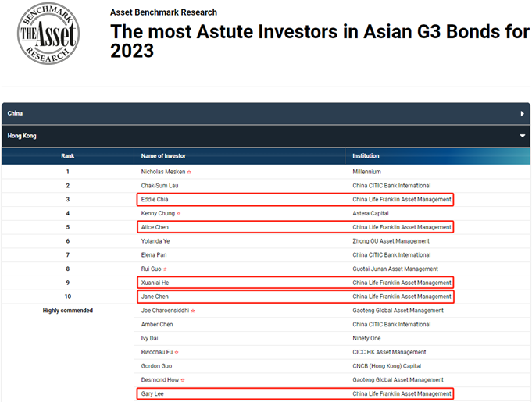532x402 pixels.
Task: Click China CITIC Bank International for Amber Chen
Action: click(391, 325)
